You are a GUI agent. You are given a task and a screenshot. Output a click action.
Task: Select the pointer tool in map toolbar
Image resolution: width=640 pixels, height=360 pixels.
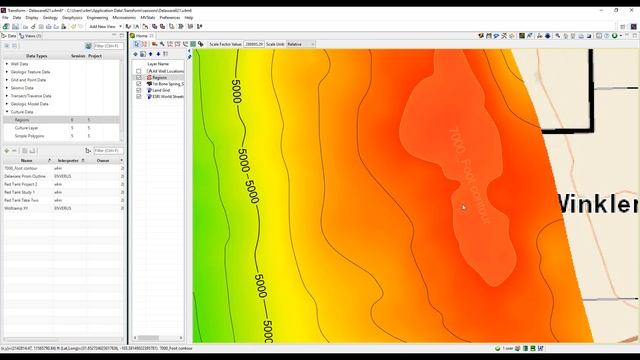click(136, 44)
